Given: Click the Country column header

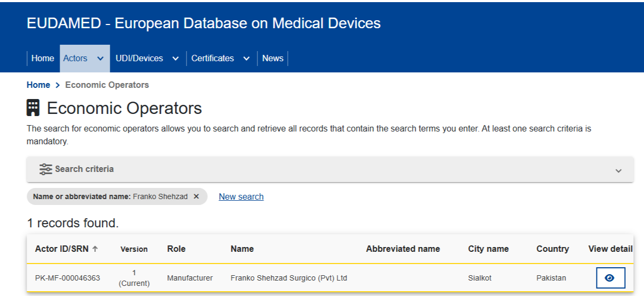Looking at the screenshot, I should click(x=552, y=249).
